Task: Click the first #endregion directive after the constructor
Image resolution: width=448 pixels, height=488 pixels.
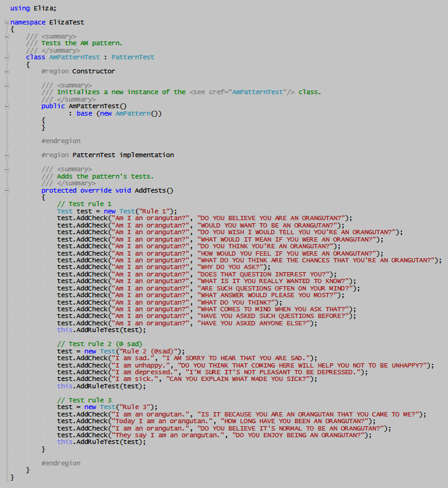Action: [x=61, y=141]
